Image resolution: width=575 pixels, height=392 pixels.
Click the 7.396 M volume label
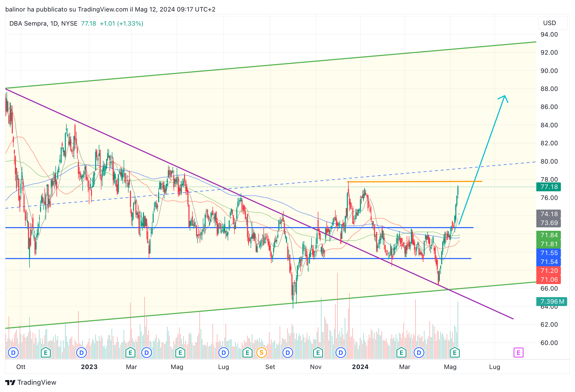click(x=552, y=302)
